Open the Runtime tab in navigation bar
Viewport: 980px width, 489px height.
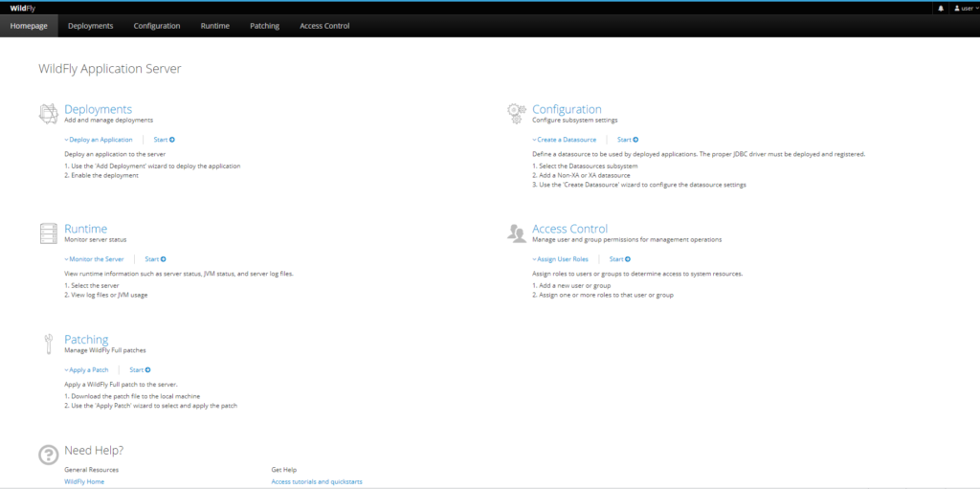point(215,26)
